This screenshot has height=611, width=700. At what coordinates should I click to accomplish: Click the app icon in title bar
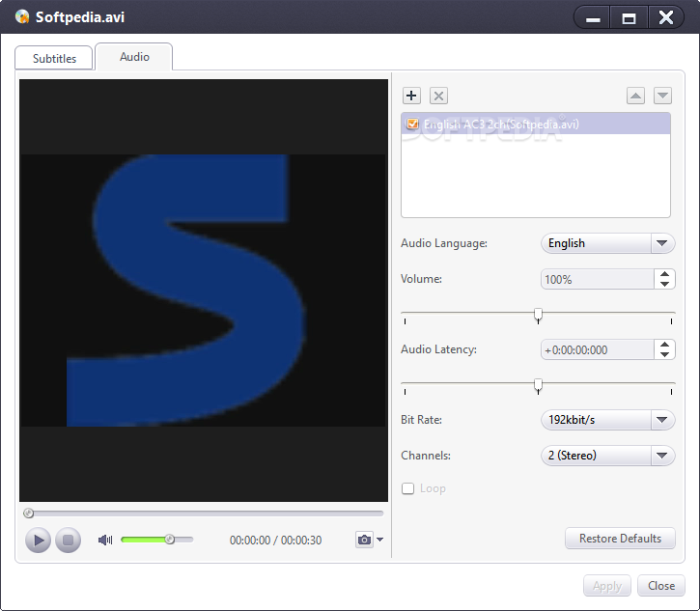click(22, 17)
